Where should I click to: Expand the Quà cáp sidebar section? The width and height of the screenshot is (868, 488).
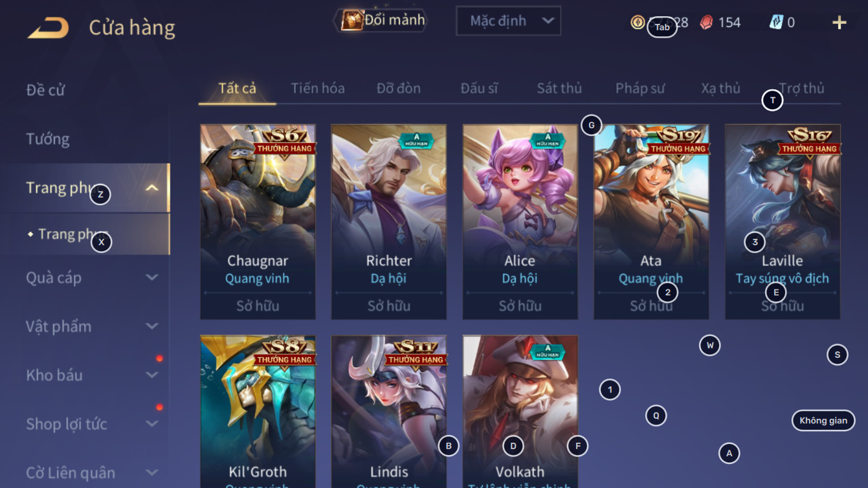click(152, 278)
